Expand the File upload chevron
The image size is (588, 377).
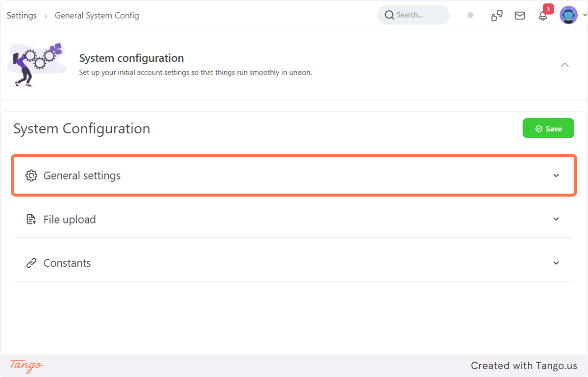point(556,219)
